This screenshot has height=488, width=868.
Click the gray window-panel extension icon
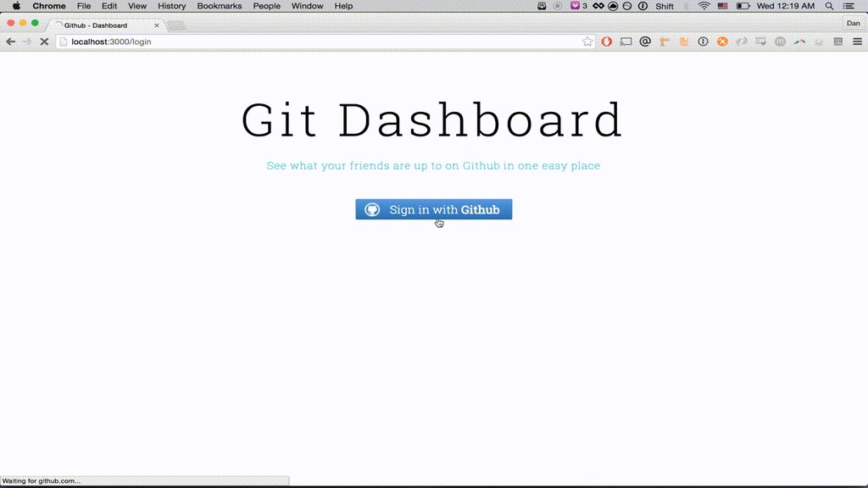[838, 42]
